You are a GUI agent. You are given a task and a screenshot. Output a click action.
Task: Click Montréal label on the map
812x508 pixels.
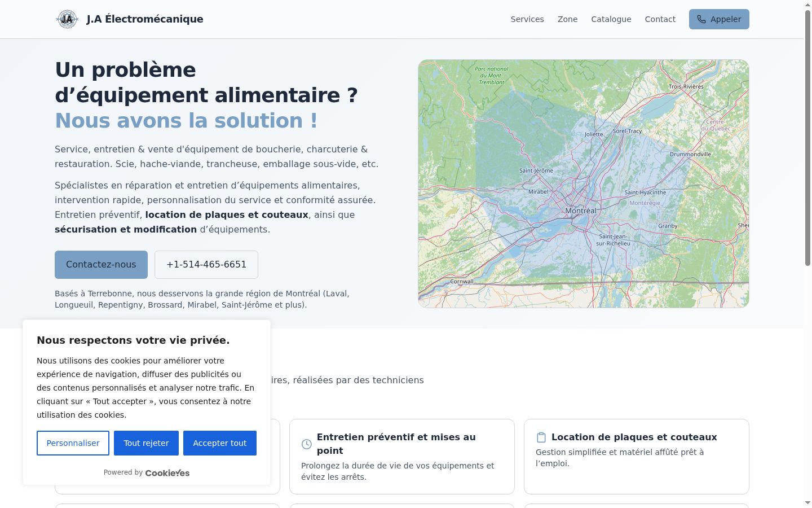tap(581, 211)
